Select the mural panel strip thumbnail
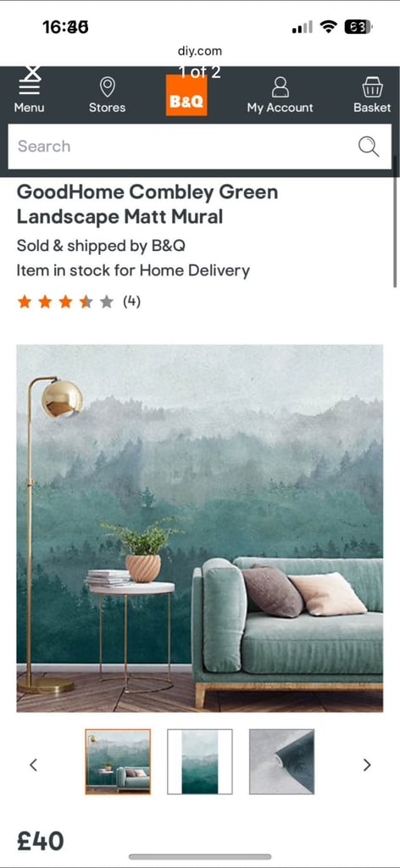 (200, 762)
